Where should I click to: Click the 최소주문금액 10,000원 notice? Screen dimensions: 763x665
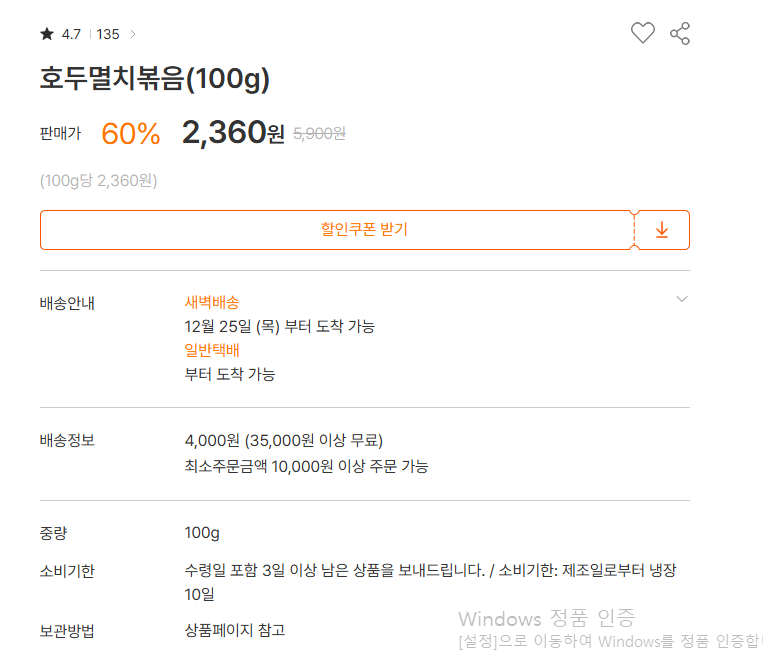coord(306,466)
